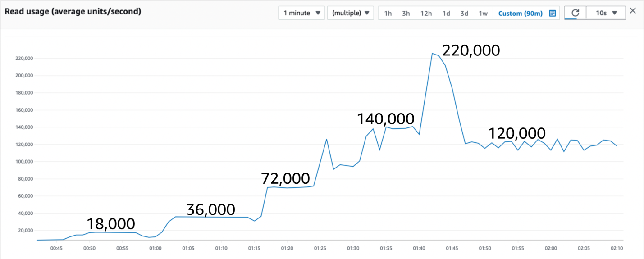Select the 12h time range

click(x=426, y=14)
